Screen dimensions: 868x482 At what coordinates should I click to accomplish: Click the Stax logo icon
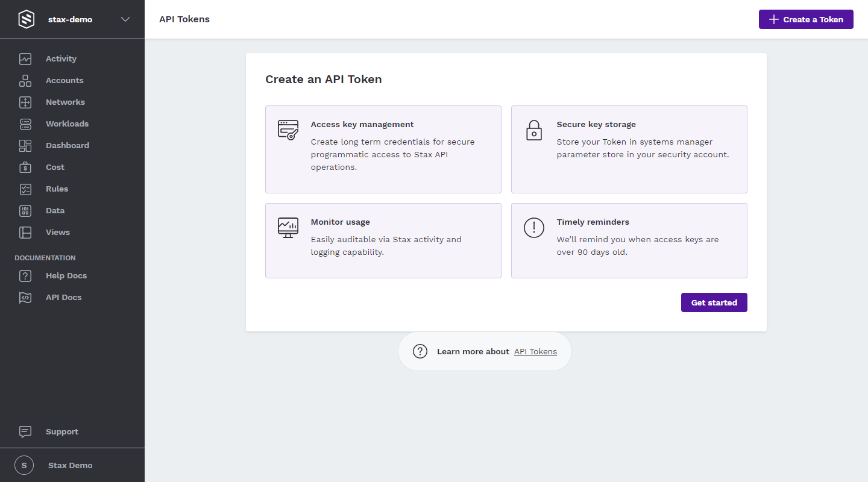[x=27, y=19]
